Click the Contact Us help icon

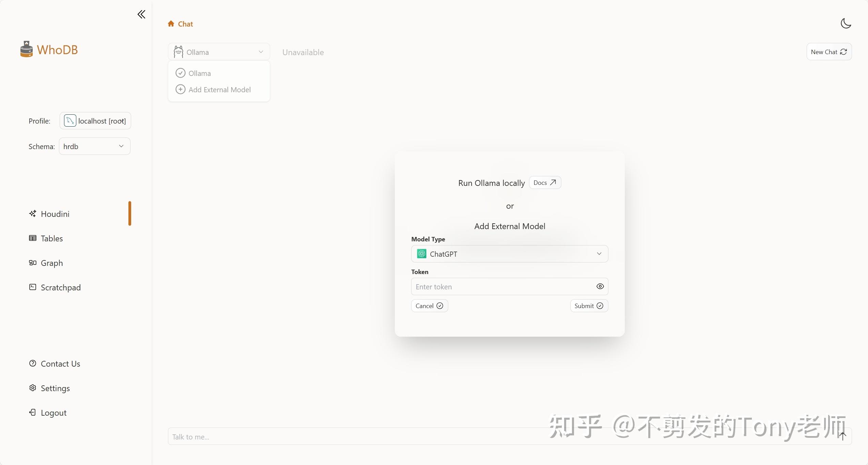tap(33, 364)
